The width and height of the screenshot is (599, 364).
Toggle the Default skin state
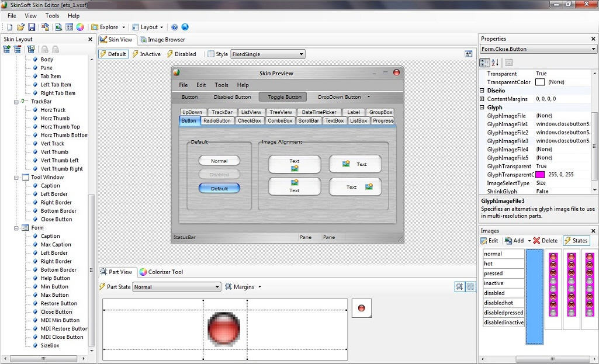click(113, 54)
